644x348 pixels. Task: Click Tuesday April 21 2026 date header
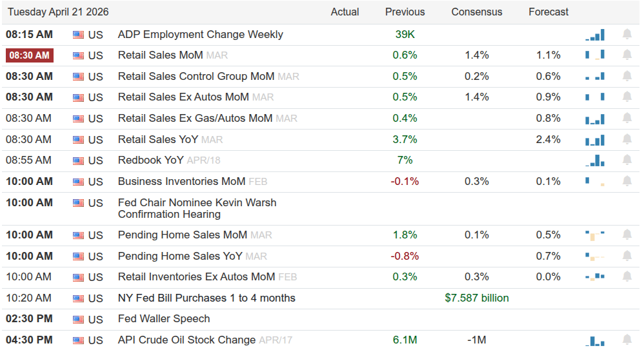58,12
